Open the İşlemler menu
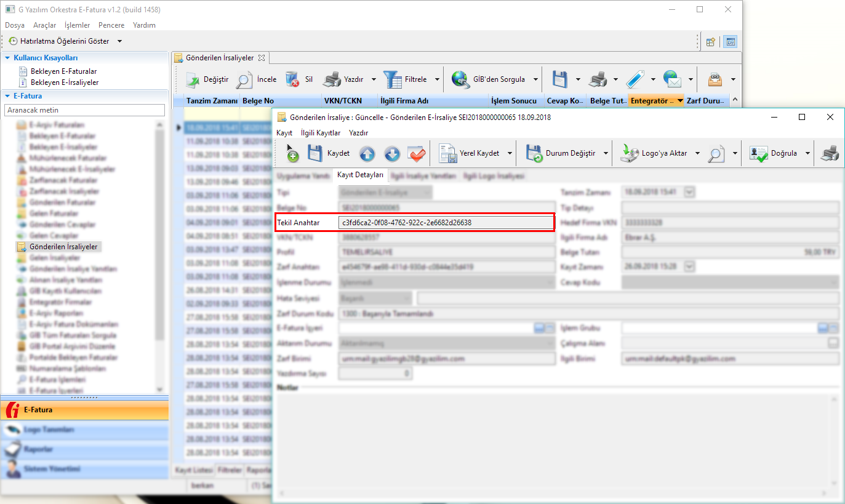This screenshot has height=504, width=845. 77,25
